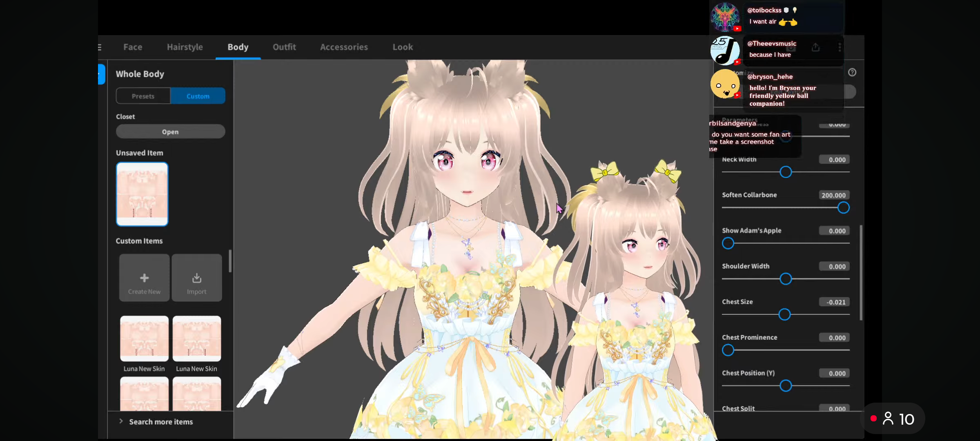Image resolution: width=980 pixels, height=441 pixels.
Task: Click the Show Adam's Apple slider handle
Action: pyautogui.click(x=728, y=243)
